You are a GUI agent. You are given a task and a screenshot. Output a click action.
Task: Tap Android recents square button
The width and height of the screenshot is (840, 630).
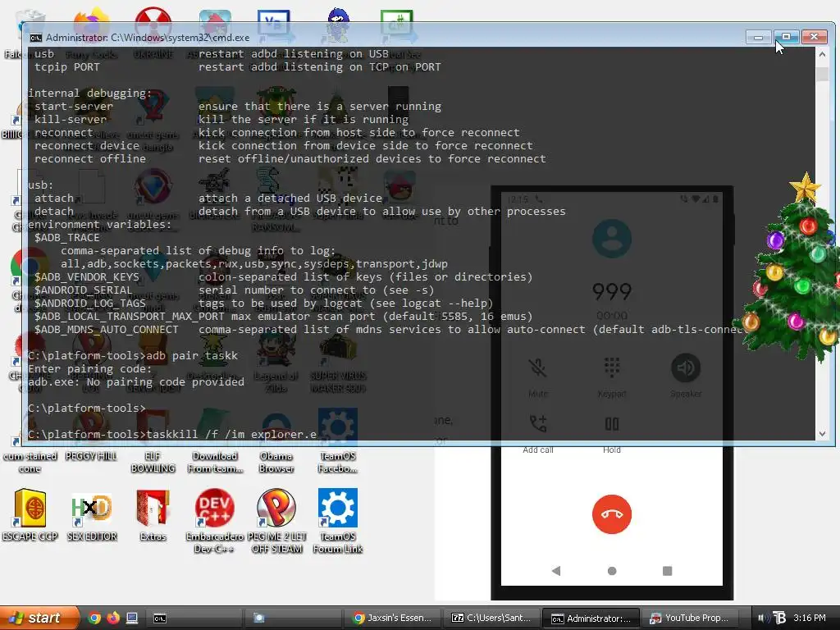(x=667, y=571)
